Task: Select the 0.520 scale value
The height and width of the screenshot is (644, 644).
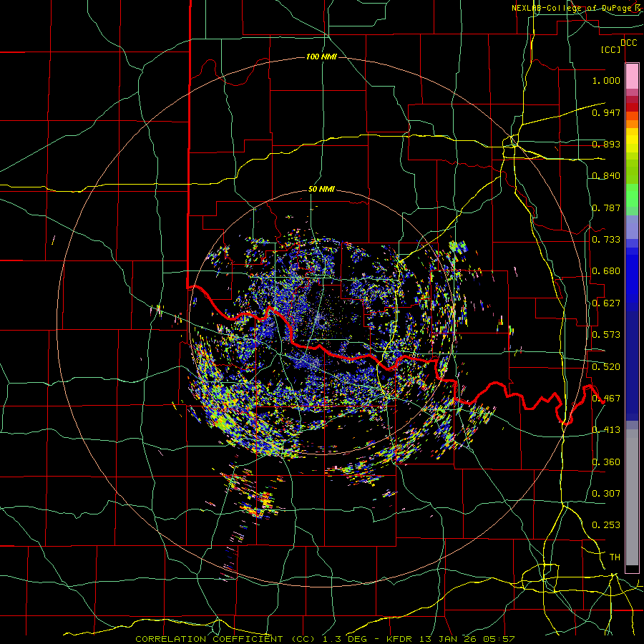Action: (x=606, y=367)
